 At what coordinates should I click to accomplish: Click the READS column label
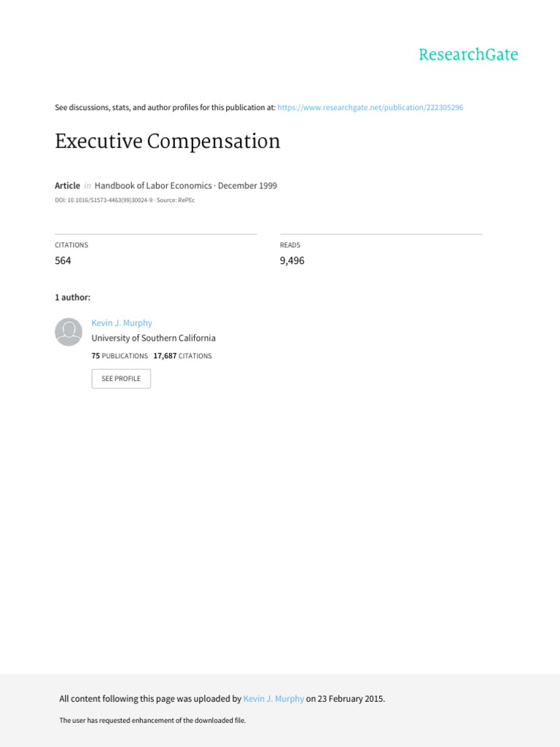290,245
